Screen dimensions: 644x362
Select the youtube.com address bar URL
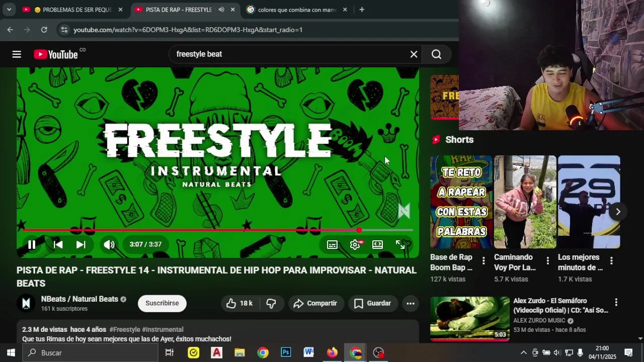pyautogui.click(x=188, y=30)
